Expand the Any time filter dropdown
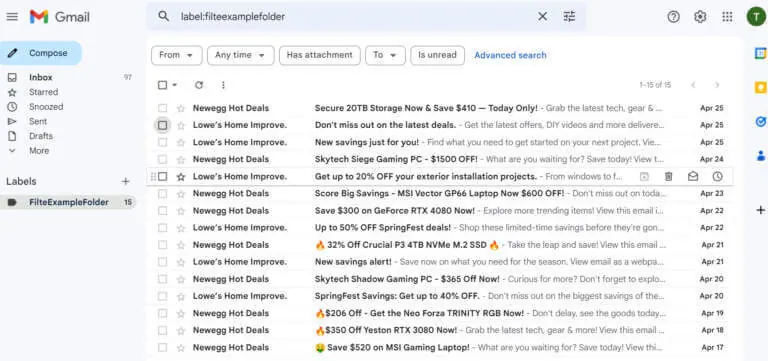The height and width of the screenshot is (361, 768). tap(240, 55)
